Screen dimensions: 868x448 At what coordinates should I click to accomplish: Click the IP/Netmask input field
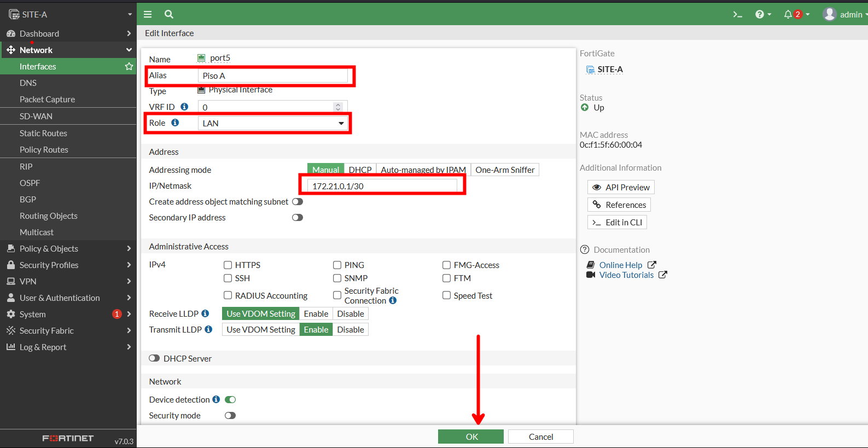[x=382, y=186]
